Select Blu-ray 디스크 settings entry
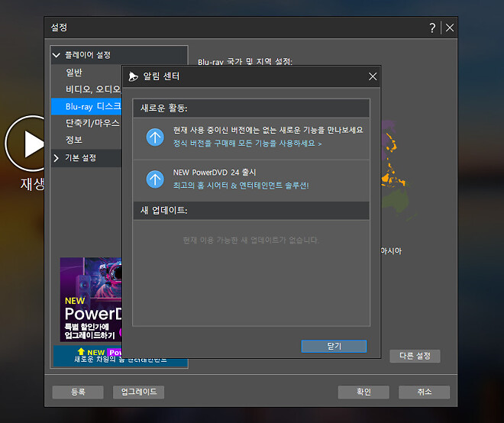Screen dimensions: 504x423 (x=86, y=106)
